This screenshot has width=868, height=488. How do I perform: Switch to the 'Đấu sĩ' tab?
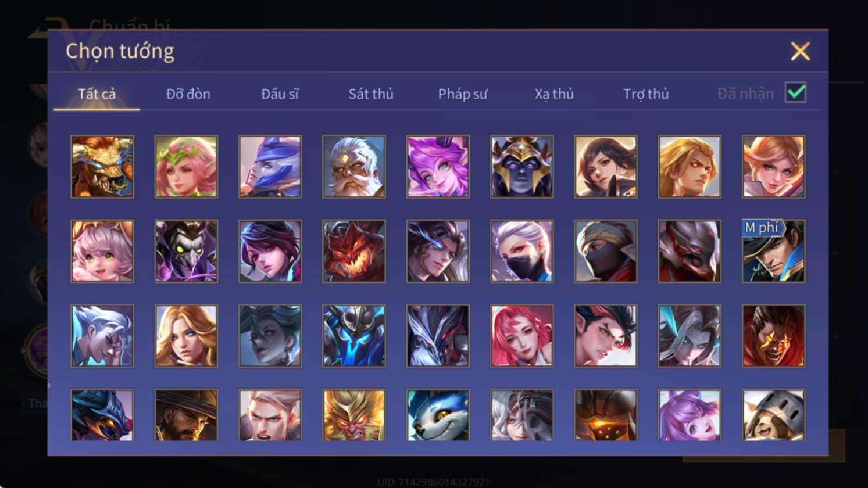(280, 94)
